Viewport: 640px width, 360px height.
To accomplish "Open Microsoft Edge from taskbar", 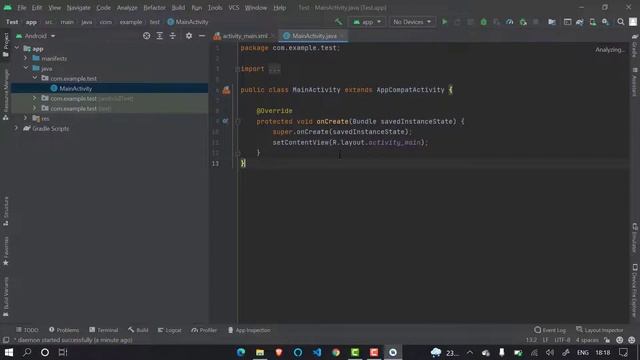I will point(241,352).
